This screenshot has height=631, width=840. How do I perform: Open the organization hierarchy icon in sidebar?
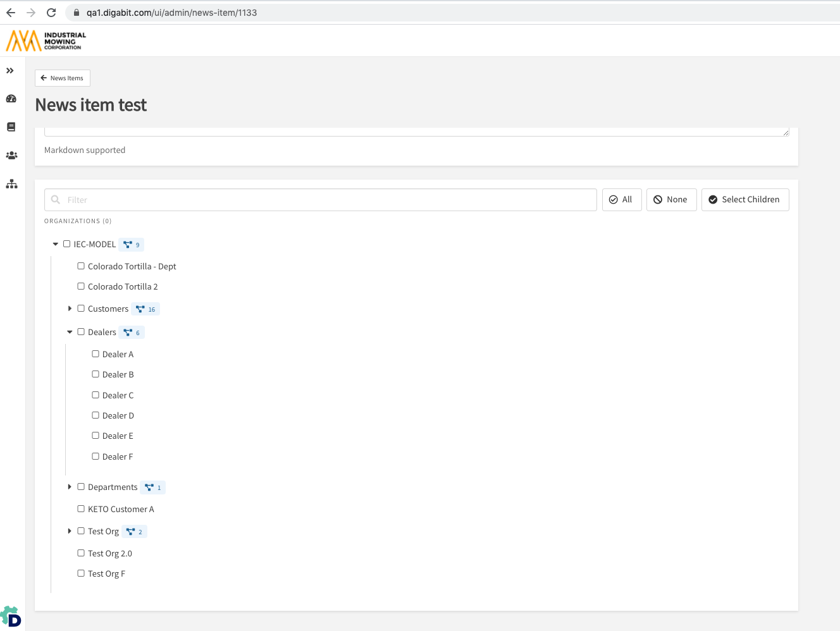pos(11,184)
